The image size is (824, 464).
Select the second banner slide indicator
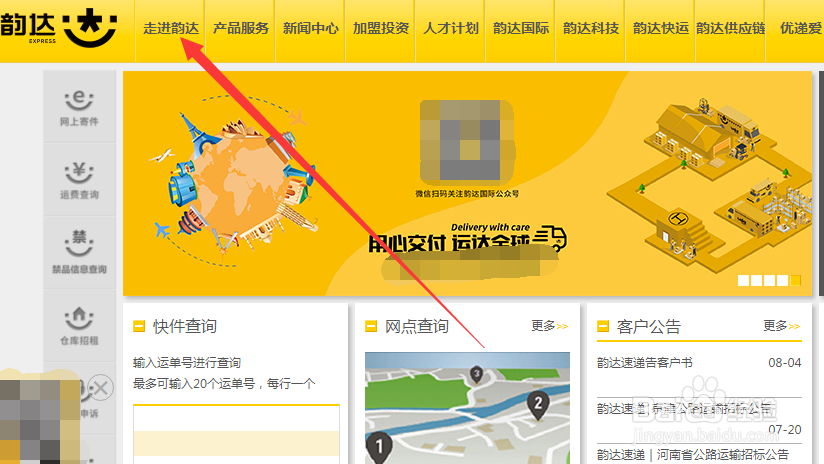756,281
